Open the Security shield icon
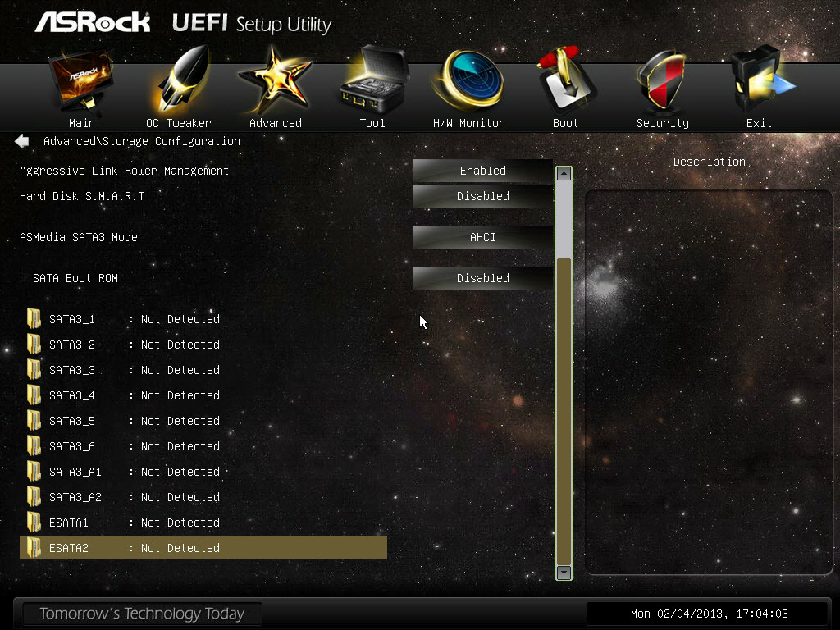The image size is (840, 630). point(662,80)
